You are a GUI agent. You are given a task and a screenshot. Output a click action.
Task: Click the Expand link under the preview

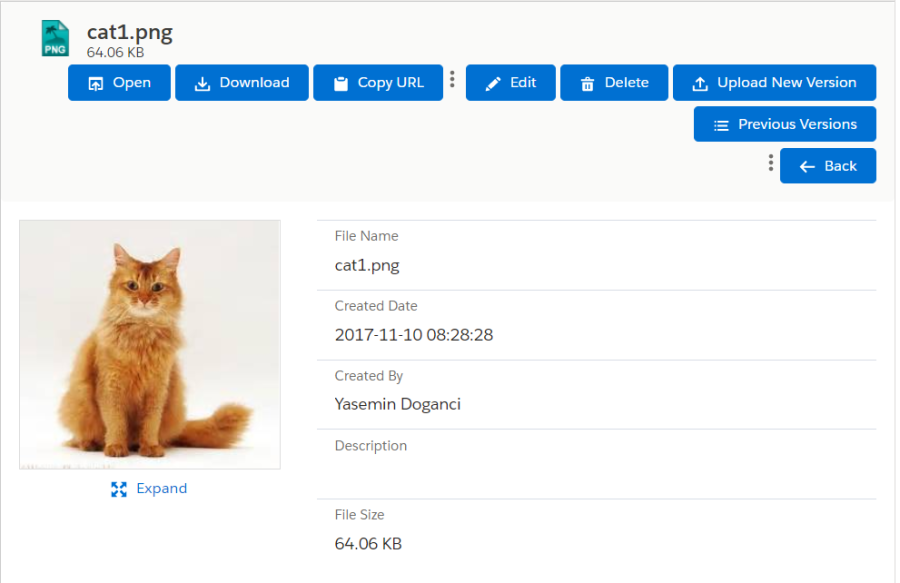coord(161,488)
